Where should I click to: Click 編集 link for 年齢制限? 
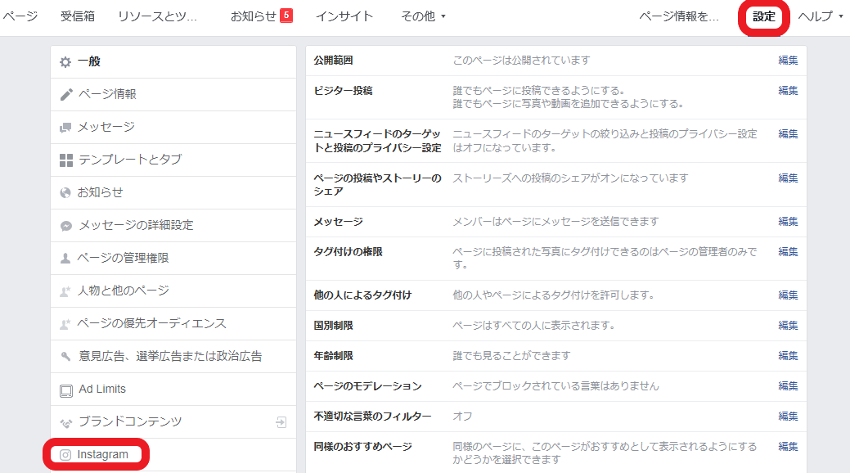point(788,356)
